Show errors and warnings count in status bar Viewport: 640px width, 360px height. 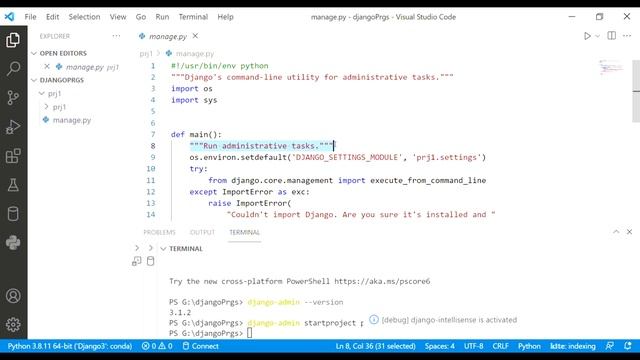click(157, 346)
